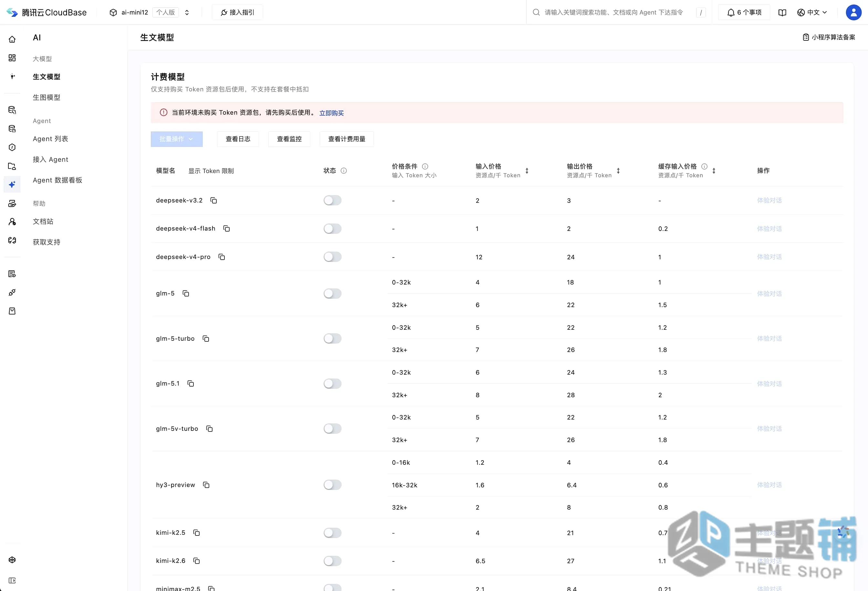The image size is (868, 591).
Task: Click the 查看计费用量 button
Action: tap(346, 139)
